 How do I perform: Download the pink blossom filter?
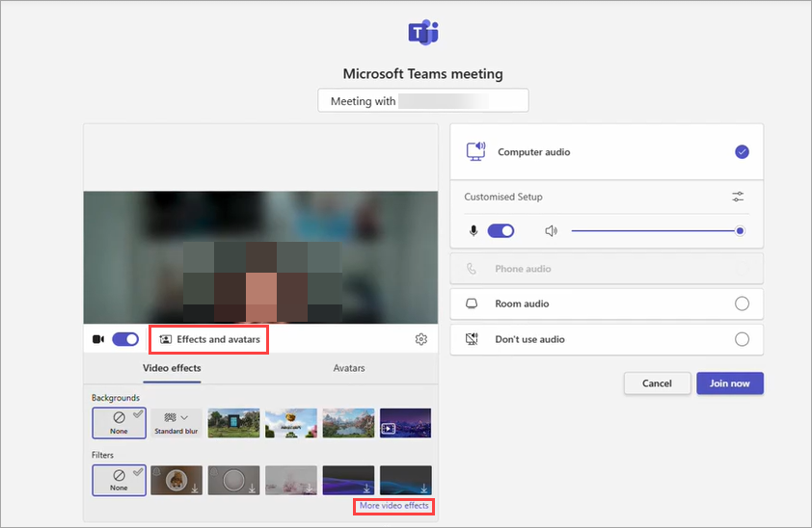coord(291,481)
